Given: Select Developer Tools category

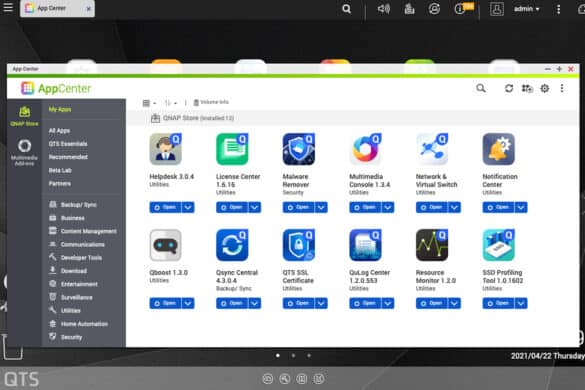Looking at the screenshot, I should (x=76, y=258).
